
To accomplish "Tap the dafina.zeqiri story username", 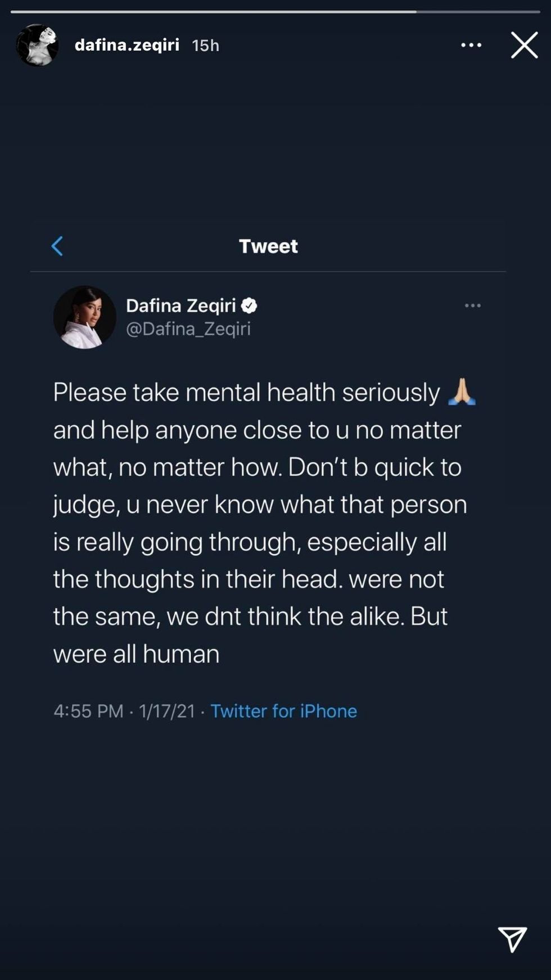I will [x=127, y=45].
